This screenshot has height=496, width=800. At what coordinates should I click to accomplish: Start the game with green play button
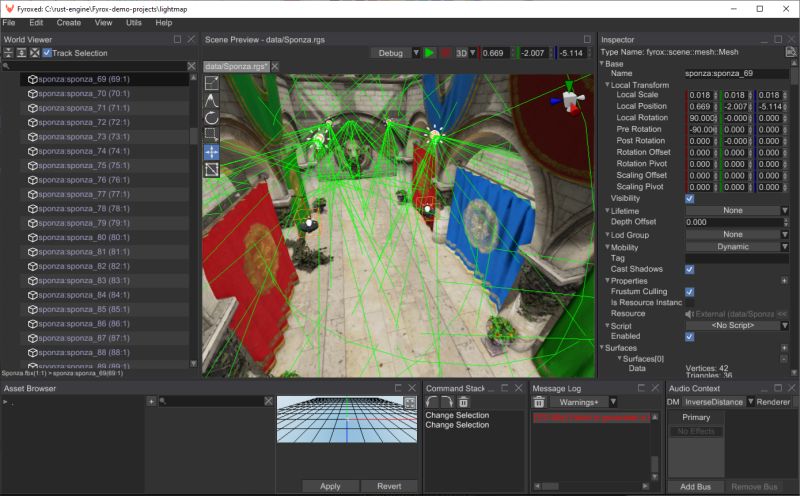[430, 53]
